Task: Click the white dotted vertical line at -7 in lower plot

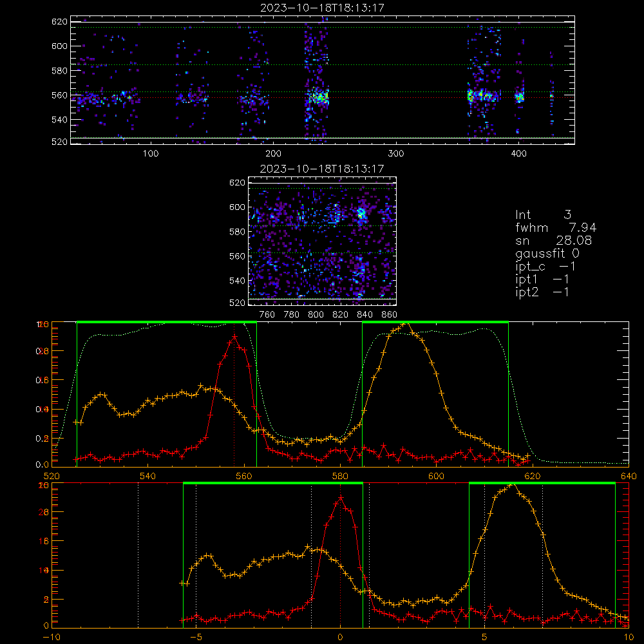Action: [x=138, y=556]
